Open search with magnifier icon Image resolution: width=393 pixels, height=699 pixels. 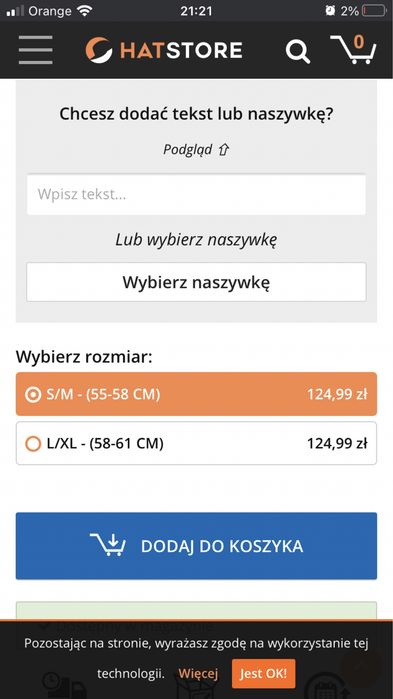[x=298, y=51]
